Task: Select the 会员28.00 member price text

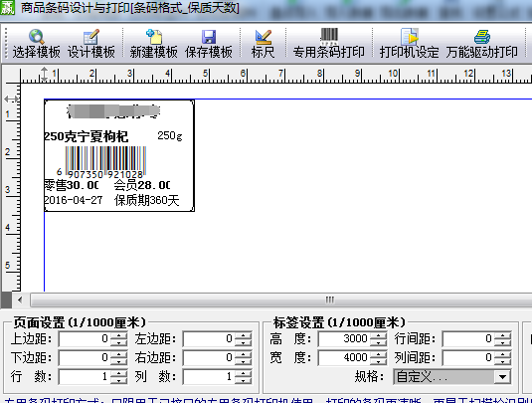Action: [142, 185]
